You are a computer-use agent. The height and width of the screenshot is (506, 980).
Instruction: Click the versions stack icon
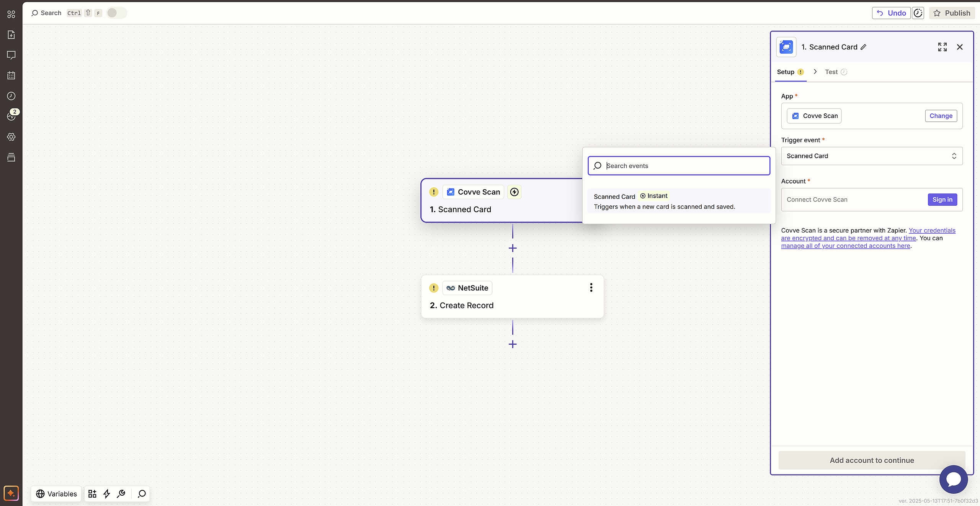coord(11,157)
